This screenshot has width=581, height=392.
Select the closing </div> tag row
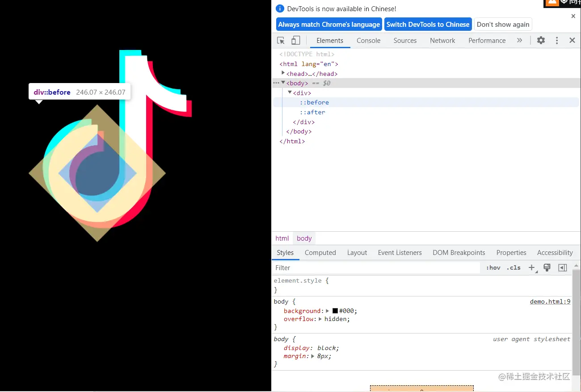(x=303, y=122)
